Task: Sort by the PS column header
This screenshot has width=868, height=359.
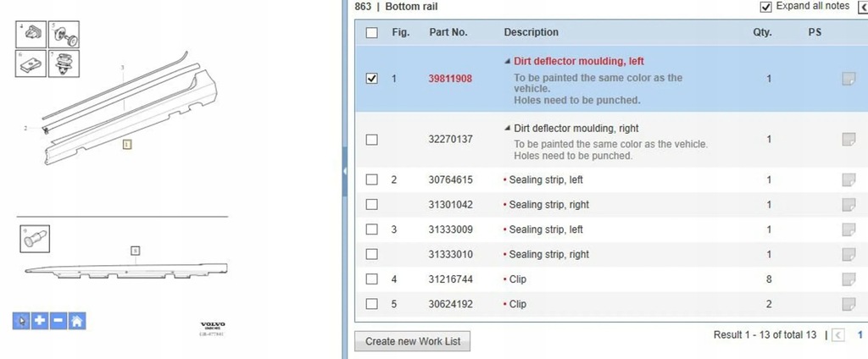Action: 815,32
